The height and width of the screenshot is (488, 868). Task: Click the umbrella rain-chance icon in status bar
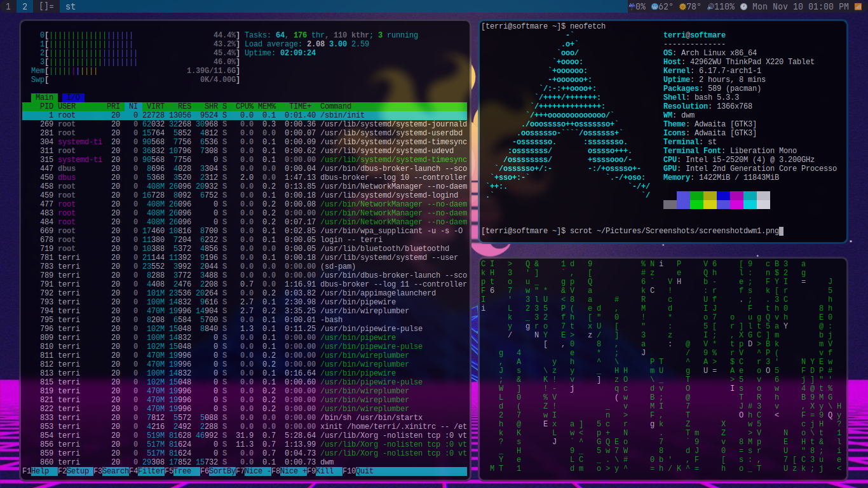(632, 6)
